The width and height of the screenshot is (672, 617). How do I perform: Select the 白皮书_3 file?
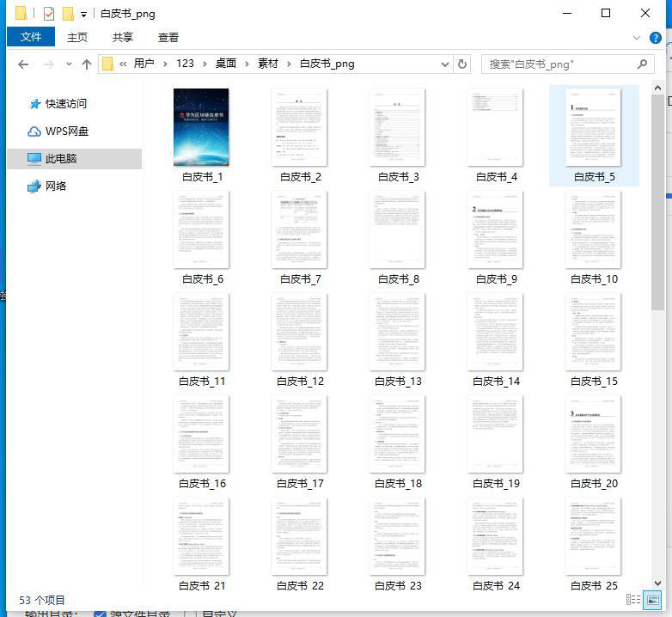tap(397, 136)
